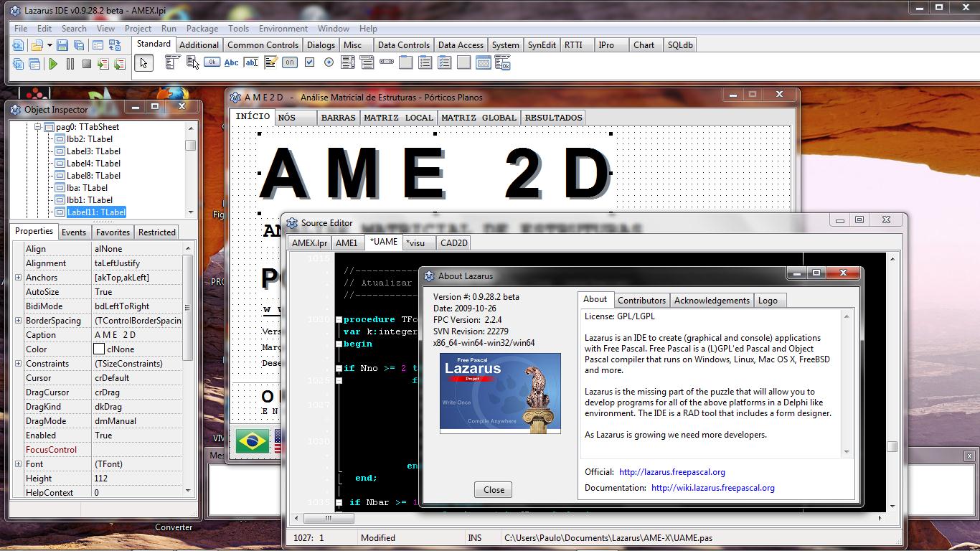Click Source Editor horizontal scrollbar thumb
This screenshot has width=980, height=551.
pyautogui.click(x=328, y=518)
